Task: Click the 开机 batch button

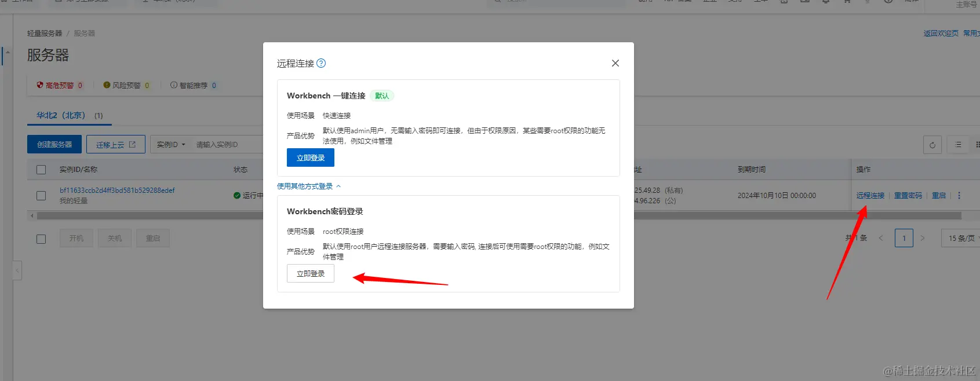Action: tap(76, 238)
